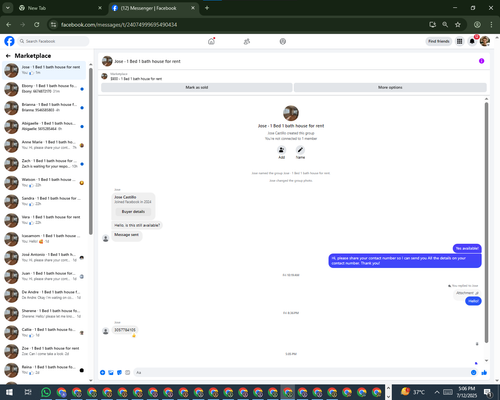The width and height of the screenshot is (500, 400).
Task: Open the Friends icon in top navigation
Action: coord(247,41)
